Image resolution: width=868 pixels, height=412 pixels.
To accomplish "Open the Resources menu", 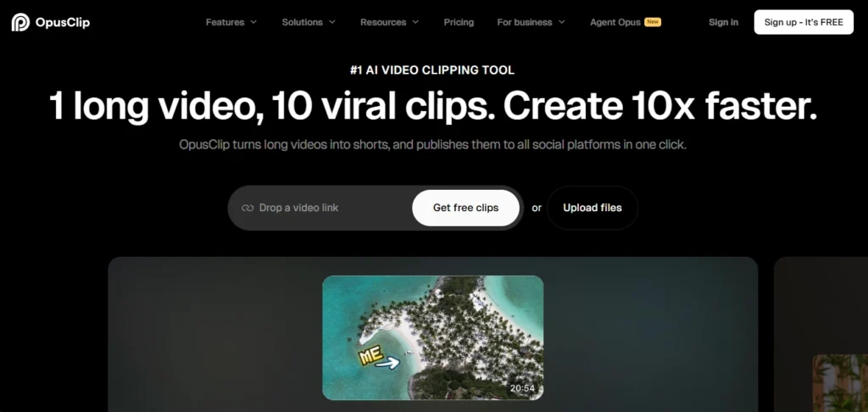I will (x=383, y=22).
